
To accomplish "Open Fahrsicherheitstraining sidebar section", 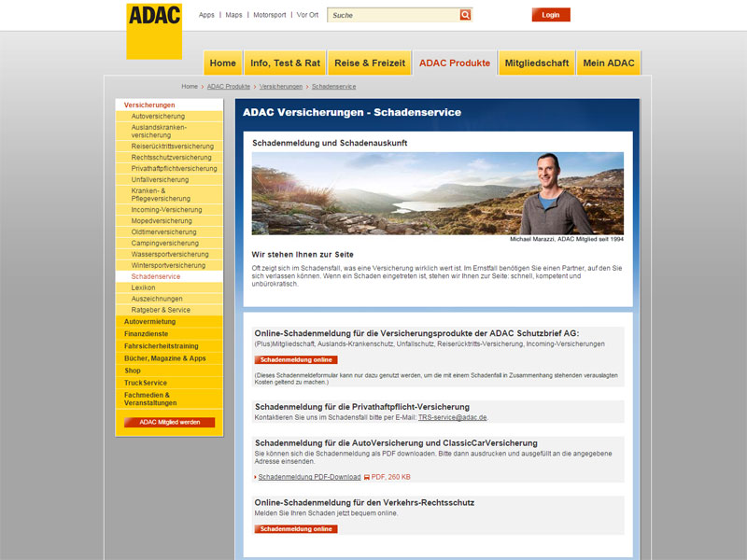I will click(169, 346).
